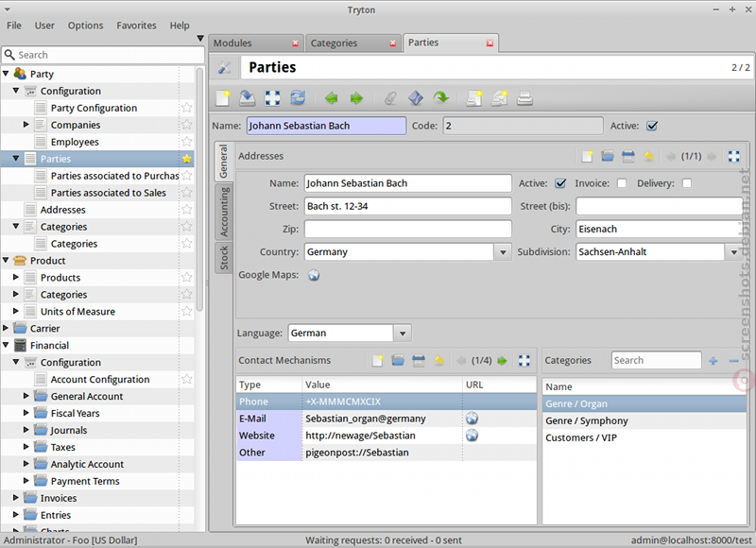This screenshot has width=756, height=548.
Task: Favorite Employees with its star
Action: (x=186, y=142)
